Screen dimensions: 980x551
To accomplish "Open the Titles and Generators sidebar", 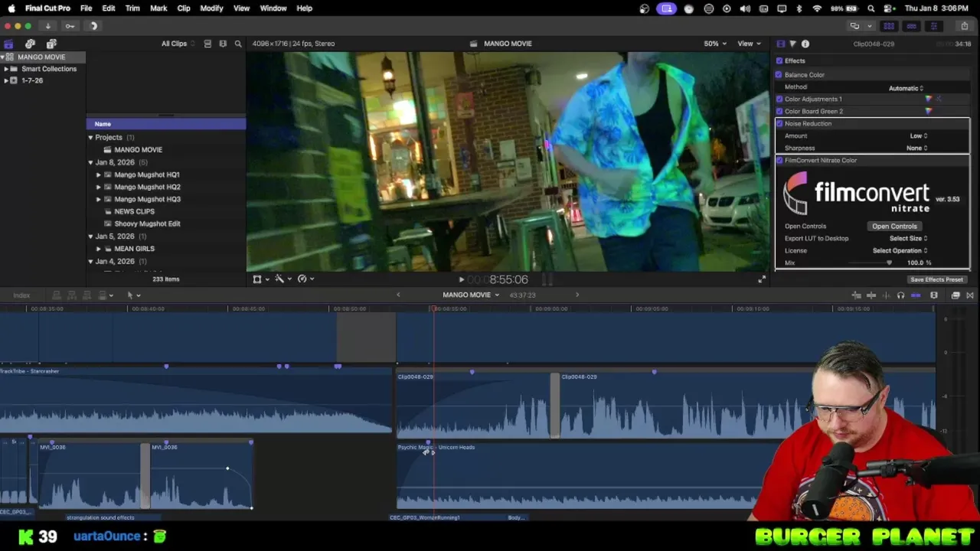I will tap(51, 44).
